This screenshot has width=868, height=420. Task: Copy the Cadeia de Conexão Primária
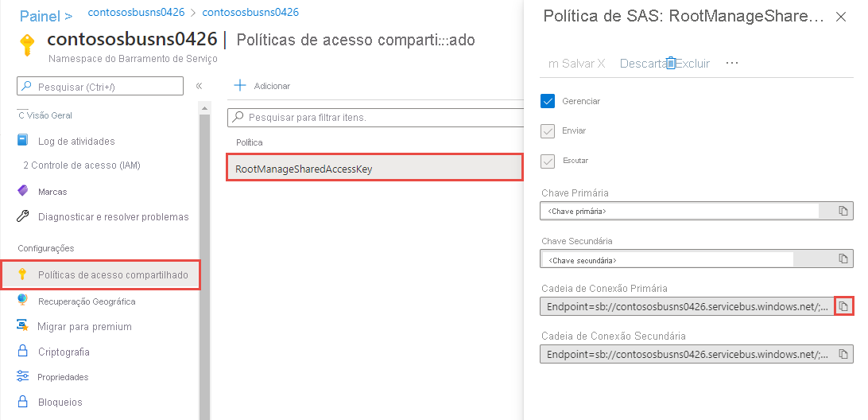843,306
